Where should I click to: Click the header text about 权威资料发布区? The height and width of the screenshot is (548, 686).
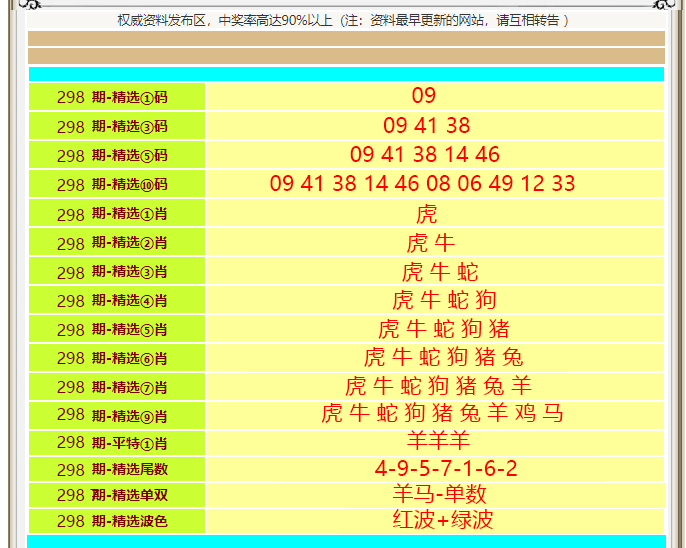pos(343,20)
